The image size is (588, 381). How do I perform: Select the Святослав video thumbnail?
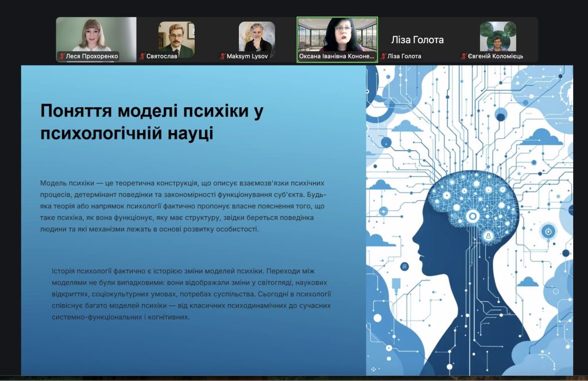(176, 37)
